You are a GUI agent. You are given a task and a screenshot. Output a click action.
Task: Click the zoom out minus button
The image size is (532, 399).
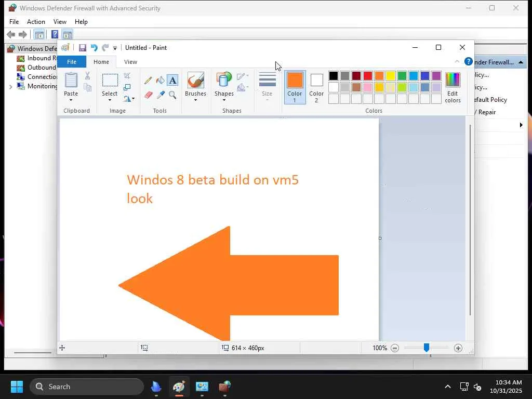(395, 348)
